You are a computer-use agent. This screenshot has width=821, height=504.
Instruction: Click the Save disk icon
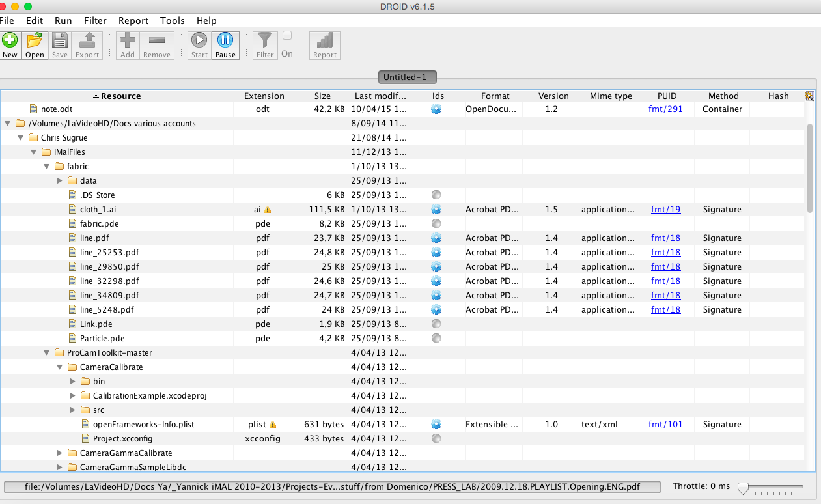pyautogui.click(x=60, y=41)
